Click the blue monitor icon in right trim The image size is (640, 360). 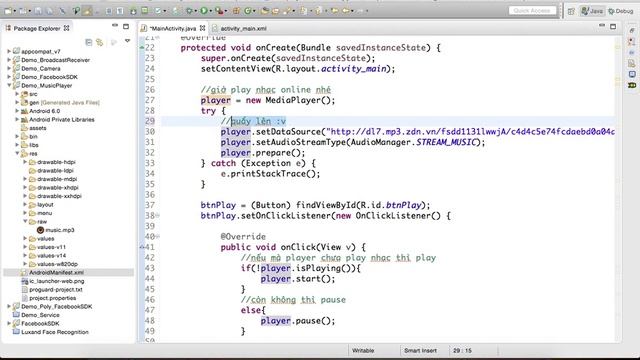pyautogui.click(x=632, y=74)
